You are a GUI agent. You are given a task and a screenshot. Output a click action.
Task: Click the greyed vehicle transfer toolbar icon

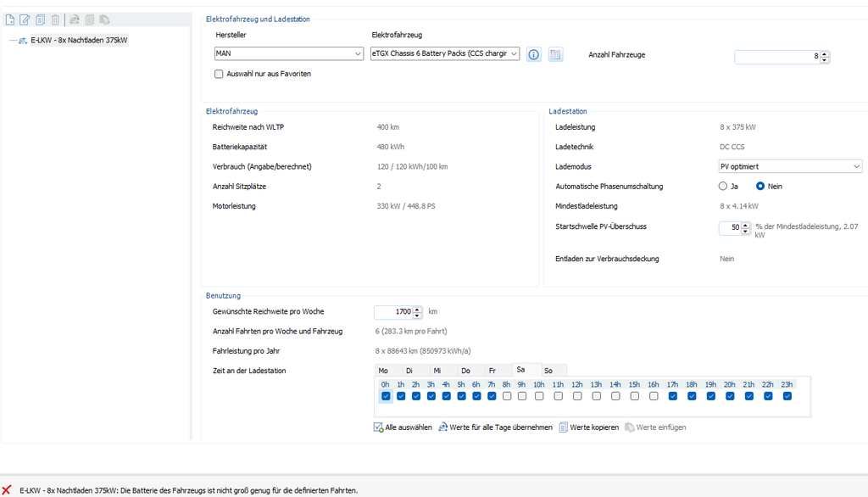(75, 20)
